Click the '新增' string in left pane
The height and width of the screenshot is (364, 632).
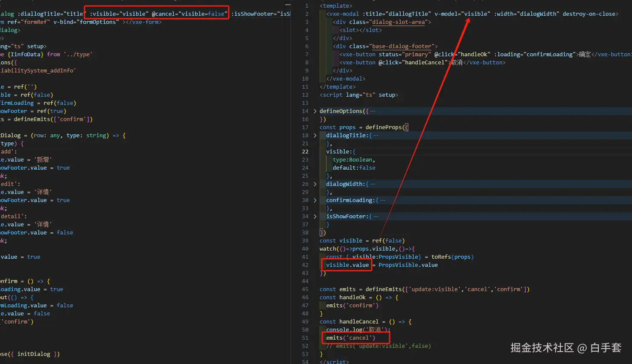(x=43, y=160)
